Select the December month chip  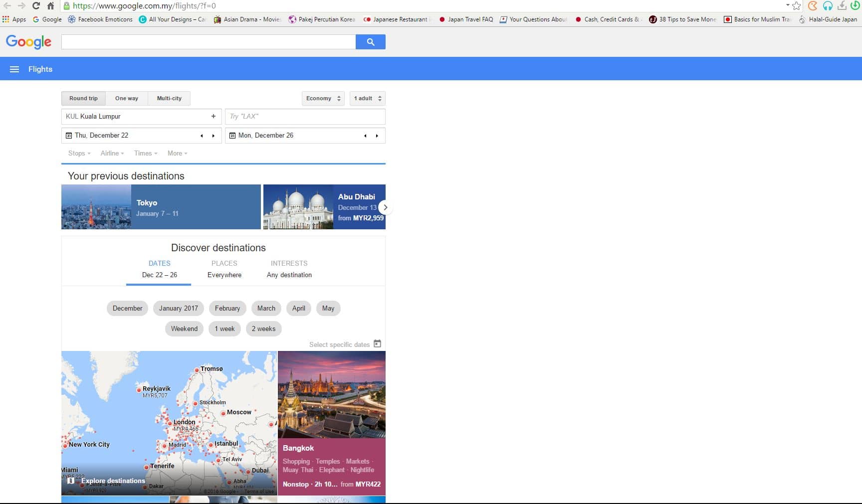coord(128,308)
